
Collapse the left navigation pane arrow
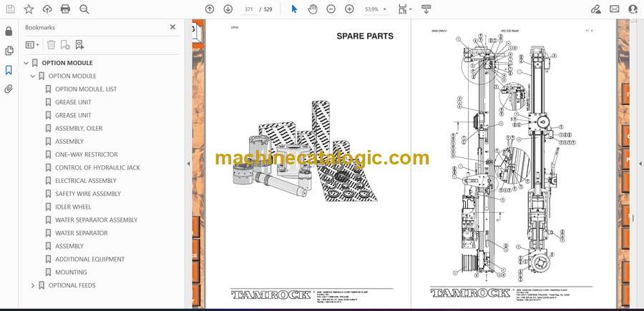tap(188, 164)
